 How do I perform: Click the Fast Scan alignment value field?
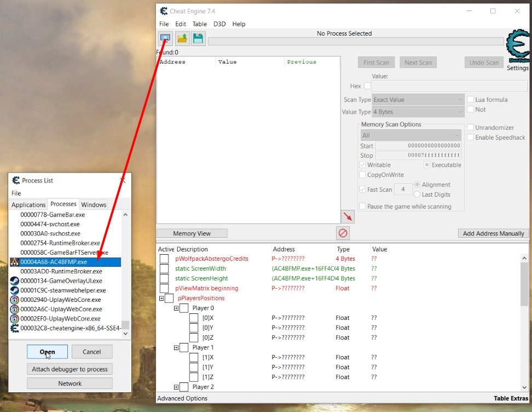coord(403,189)
